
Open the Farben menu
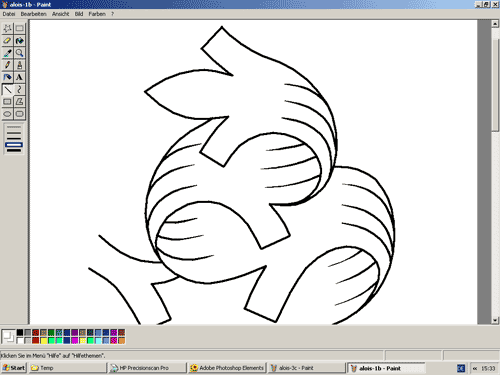click(97, 14)
